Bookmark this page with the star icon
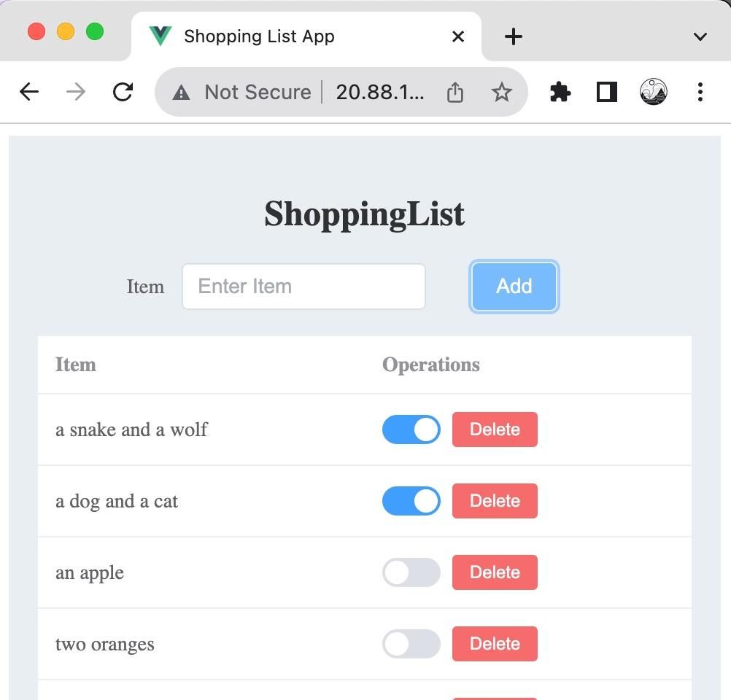 [x=501, y=92]
